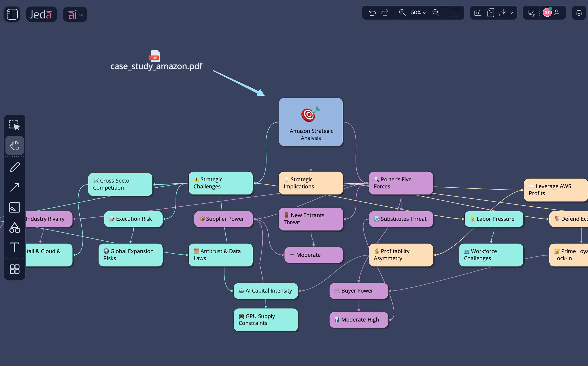
Task: Zoom in on the canvas
Action: pos(402,13)
